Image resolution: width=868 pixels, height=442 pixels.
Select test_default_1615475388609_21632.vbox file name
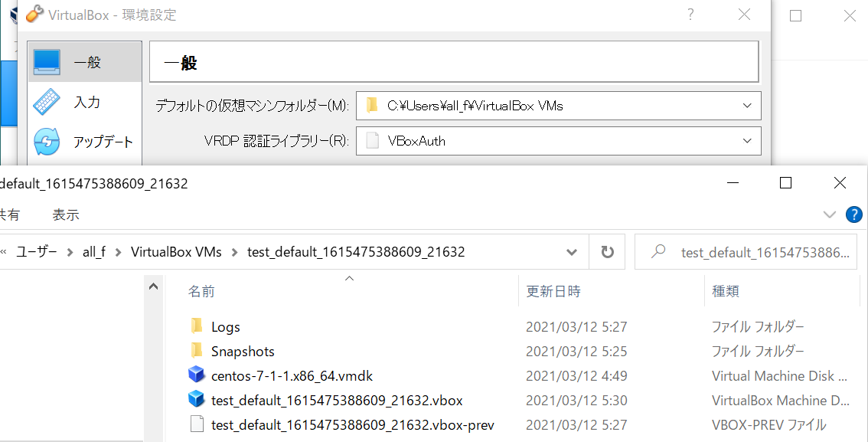point(337,400)
